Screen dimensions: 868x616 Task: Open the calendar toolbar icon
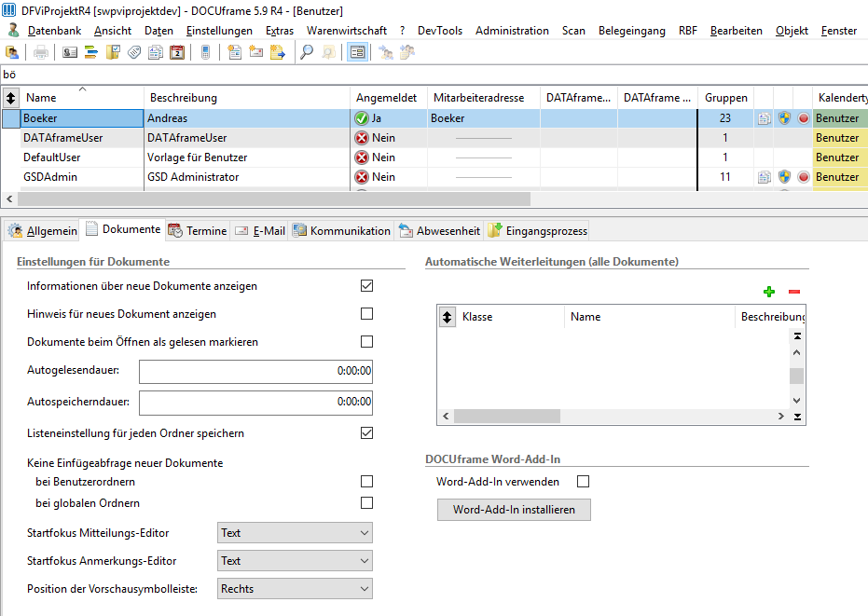tap(177, 52)
